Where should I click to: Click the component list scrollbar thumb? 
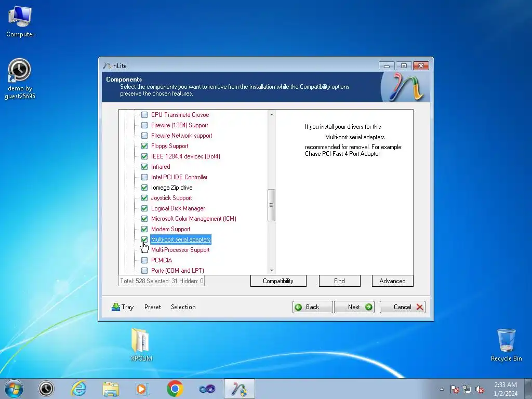tap(271, 205)
